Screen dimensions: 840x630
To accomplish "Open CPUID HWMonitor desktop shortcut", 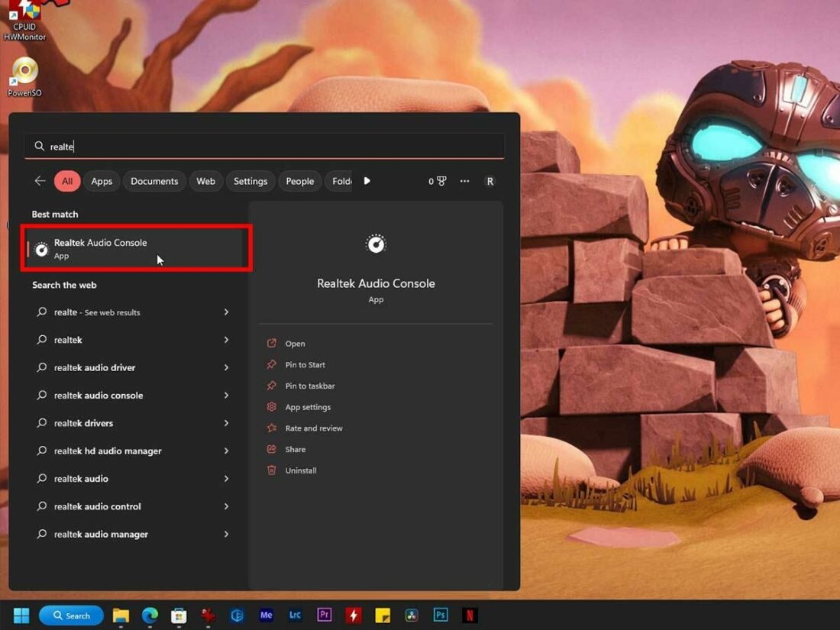I will (x=24, y=21).
